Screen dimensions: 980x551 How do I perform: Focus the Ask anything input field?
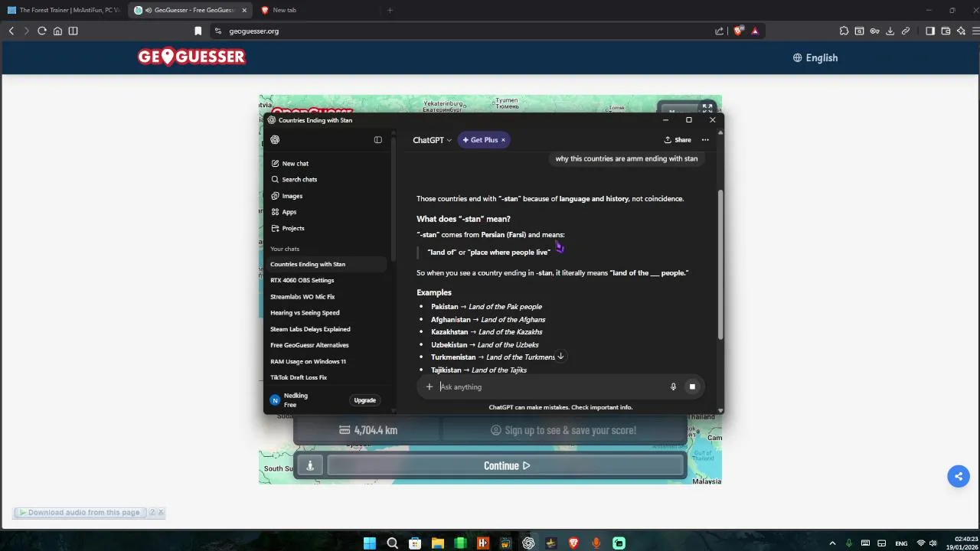(x=551, y=386)
